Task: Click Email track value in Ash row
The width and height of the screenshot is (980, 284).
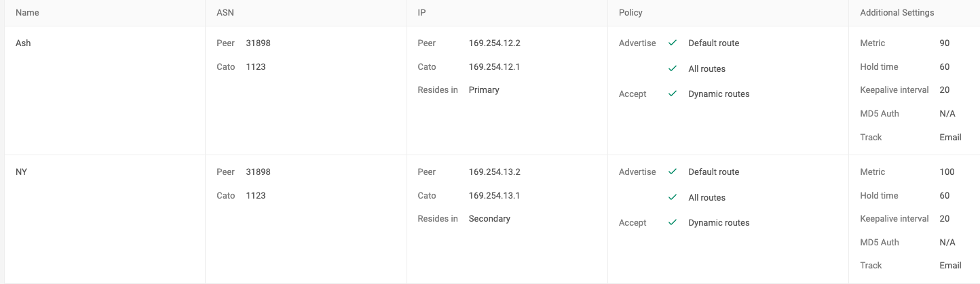Action: tap(950, 137)
